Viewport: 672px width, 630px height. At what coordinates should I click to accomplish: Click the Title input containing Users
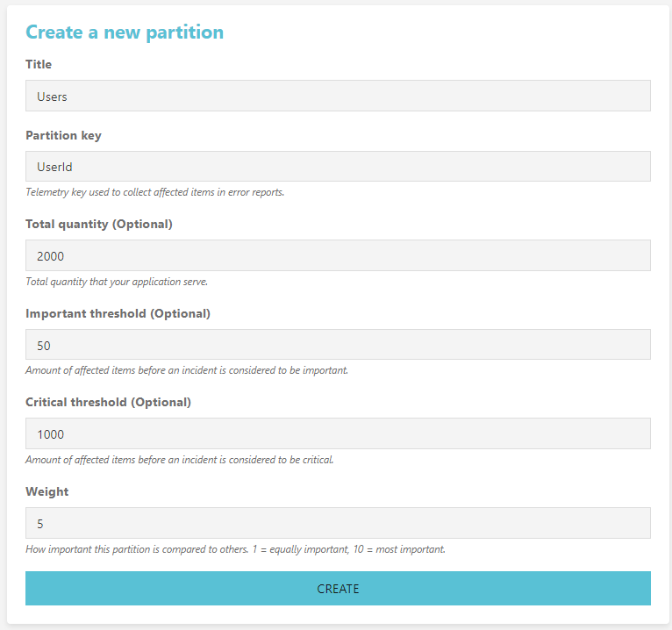338,96
